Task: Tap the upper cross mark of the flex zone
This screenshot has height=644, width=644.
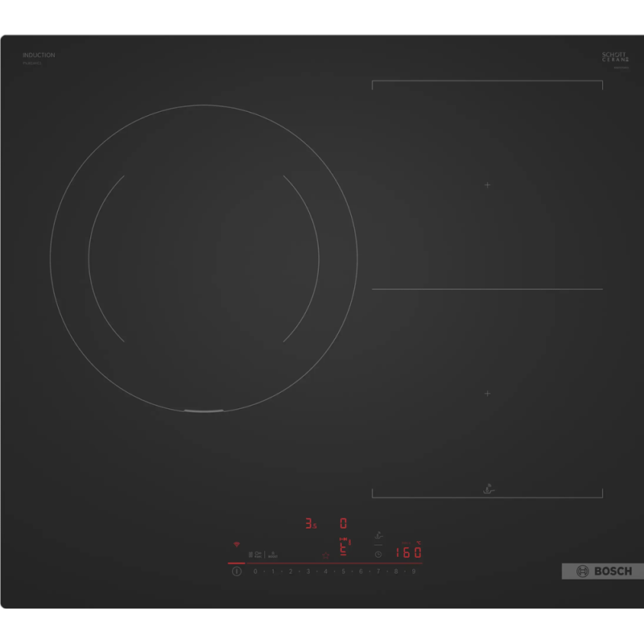Action: [488, 185]
